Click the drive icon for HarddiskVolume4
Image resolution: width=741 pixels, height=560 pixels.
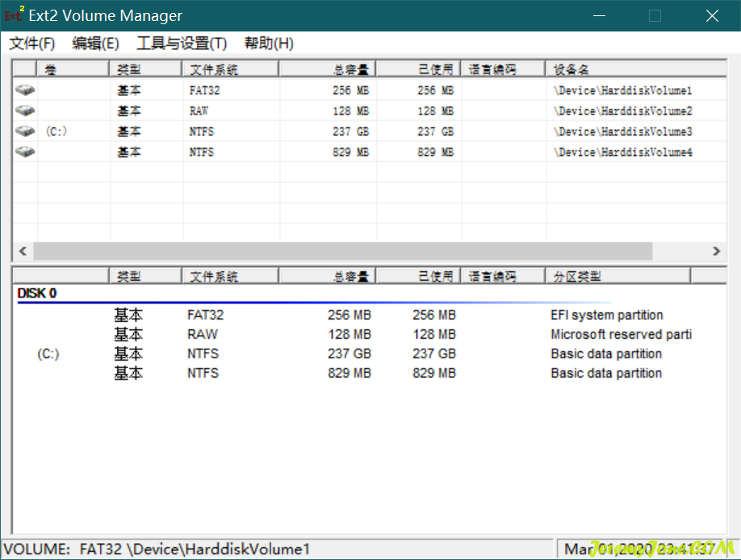coord(25,152)
